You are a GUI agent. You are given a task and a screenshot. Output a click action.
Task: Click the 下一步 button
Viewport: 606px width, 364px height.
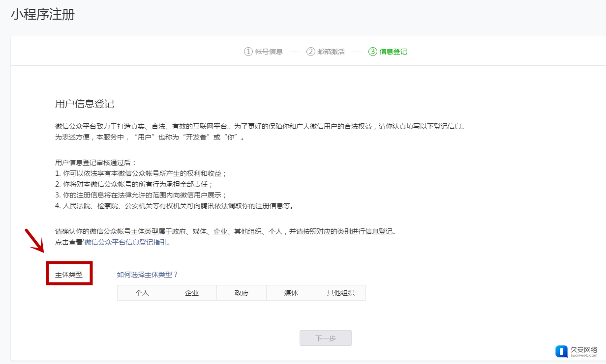click(x=326, y=338)
